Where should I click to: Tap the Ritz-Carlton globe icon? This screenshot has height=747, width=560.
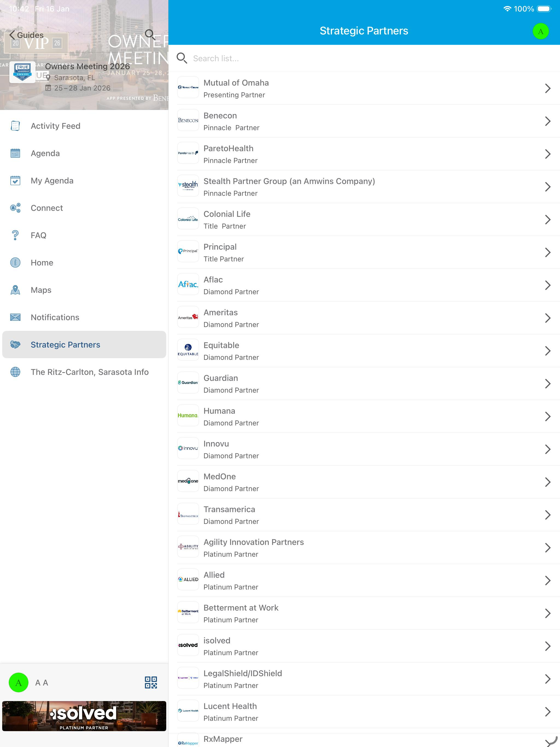[x=15, y=372]
